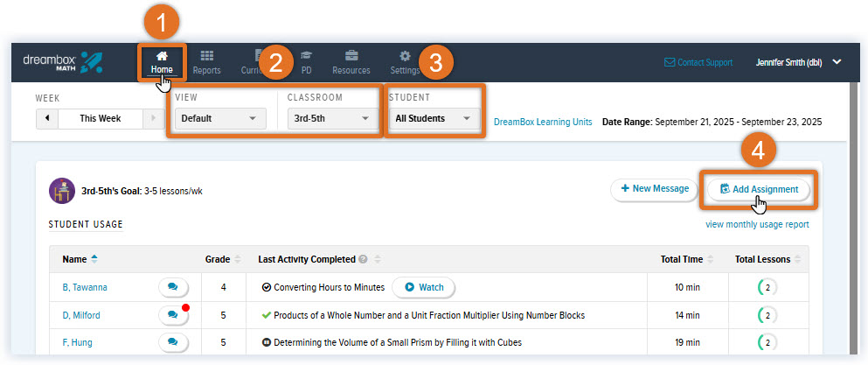Screen dimensions: 868x365
Task: Click help icon beside Last Activity Completed
Action: click(x=362, y=260)
